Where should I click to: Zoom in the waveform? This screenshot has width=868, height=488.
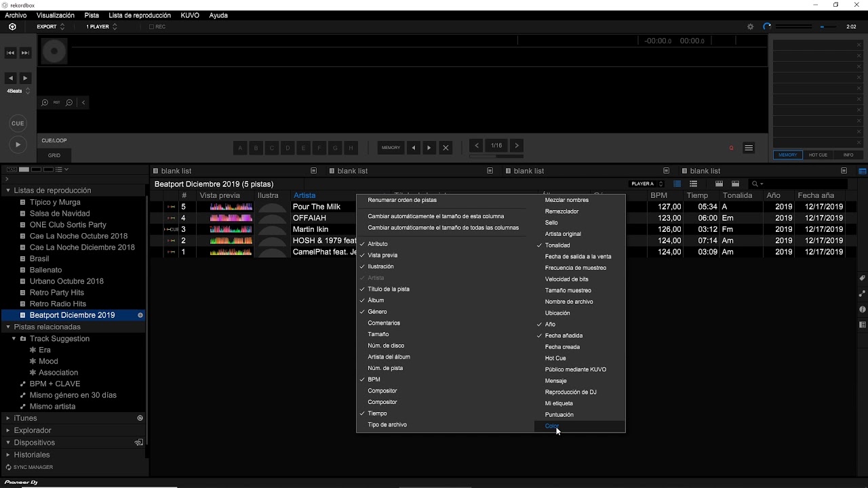pos(45,103)
